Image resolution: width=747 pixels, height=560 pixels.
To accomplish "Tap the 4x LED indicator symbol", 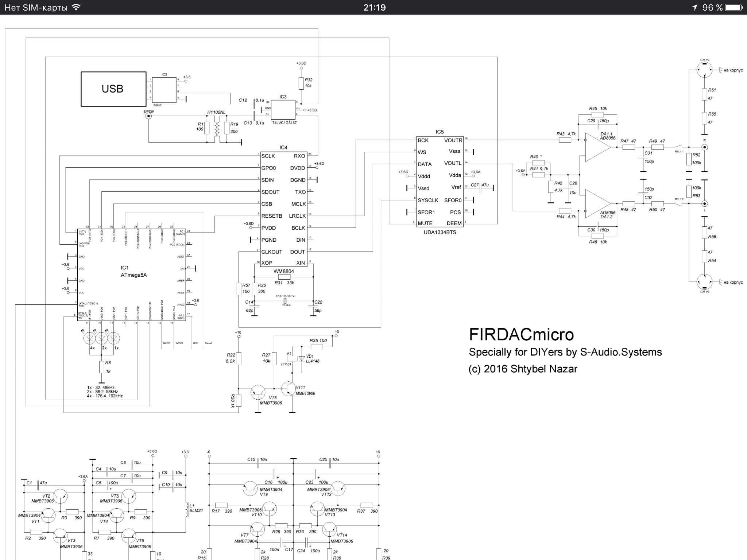I will pyautogui.click(x=90, y=339).
